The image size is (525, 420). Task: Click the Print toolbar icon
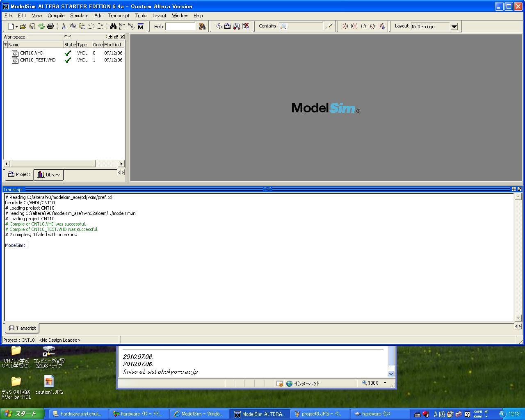click(50, 26)
